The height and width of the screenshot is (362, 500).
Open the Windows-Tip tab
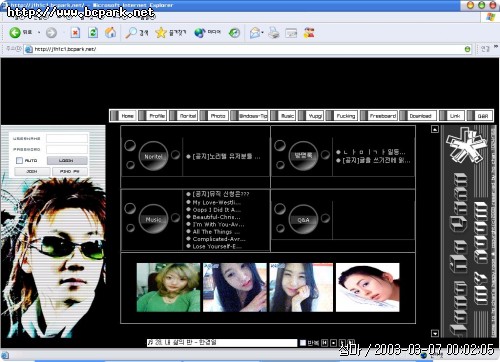(x=249, y=116)
